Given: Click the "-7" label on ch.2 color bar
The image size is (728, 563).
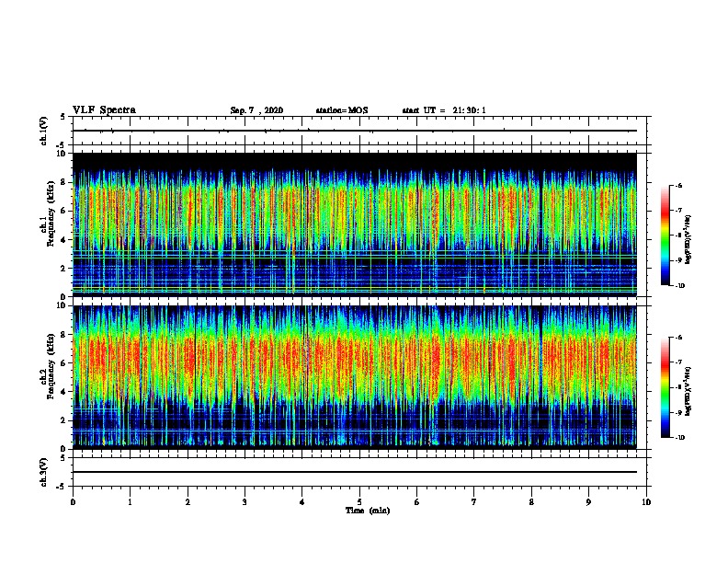Looking at the screenshot, I should click(x=678, y=362).
